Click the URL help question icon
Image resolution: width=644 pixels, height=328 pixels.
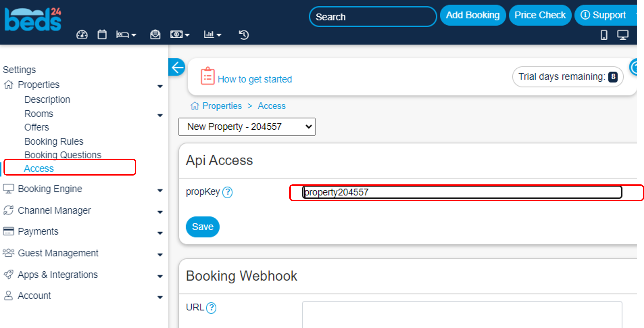click(x=211, y=308)
